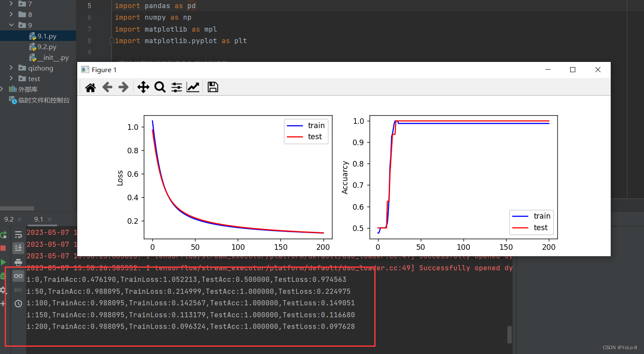Go back to previous plot view
The image size is (644, 354).
(x=107, y=87)
